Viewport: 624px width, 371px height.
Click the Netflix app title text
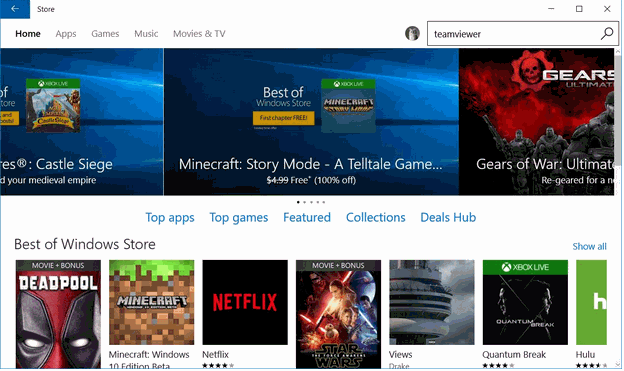click(215, 354)
